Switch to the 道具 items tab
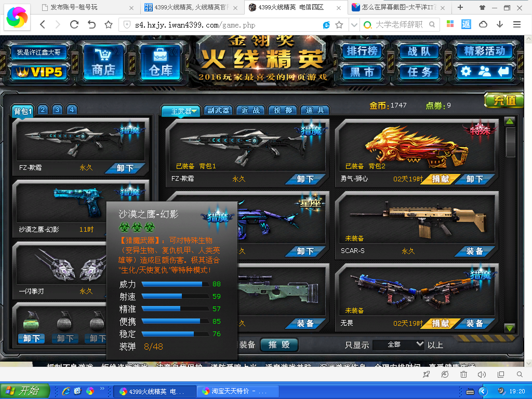This screenshot has height=399, width=532. [315, 110]
